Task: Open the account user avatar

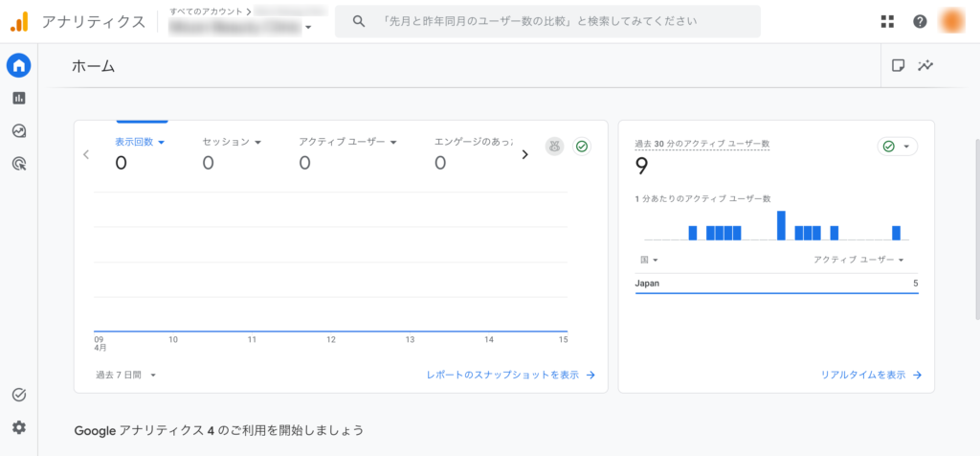Action: point(952,21)
